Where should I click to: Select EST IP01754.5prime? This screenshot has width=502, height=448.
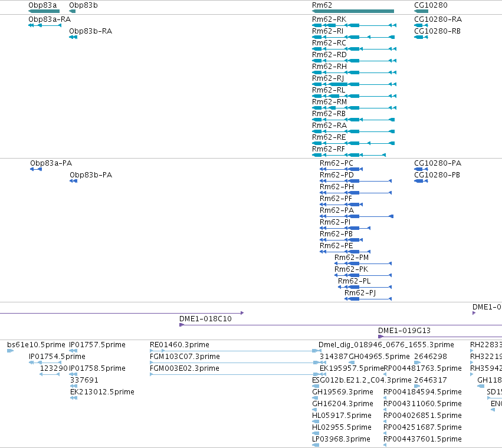(x=45, y=363)
